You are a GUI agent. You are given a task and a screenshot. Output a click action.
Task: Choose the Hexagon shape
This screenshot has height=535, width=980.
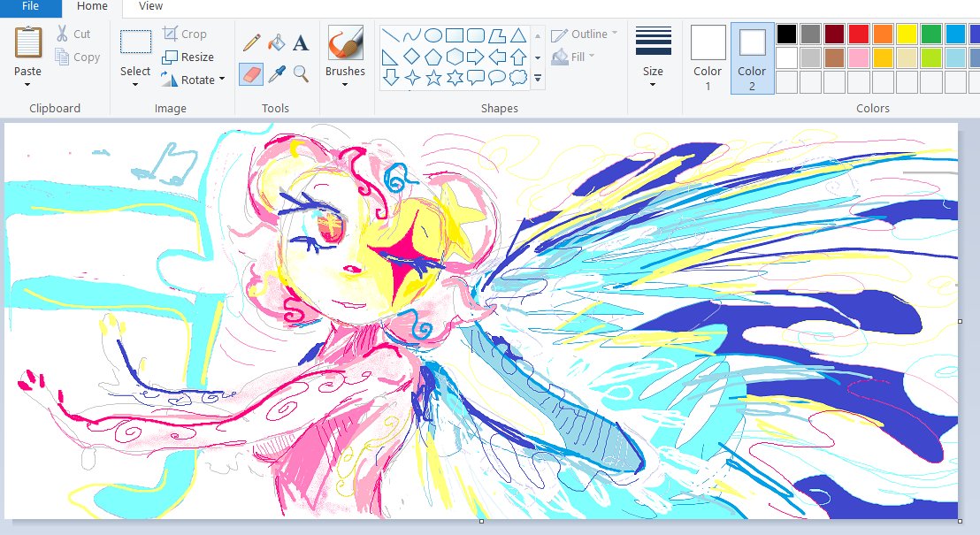455,57
